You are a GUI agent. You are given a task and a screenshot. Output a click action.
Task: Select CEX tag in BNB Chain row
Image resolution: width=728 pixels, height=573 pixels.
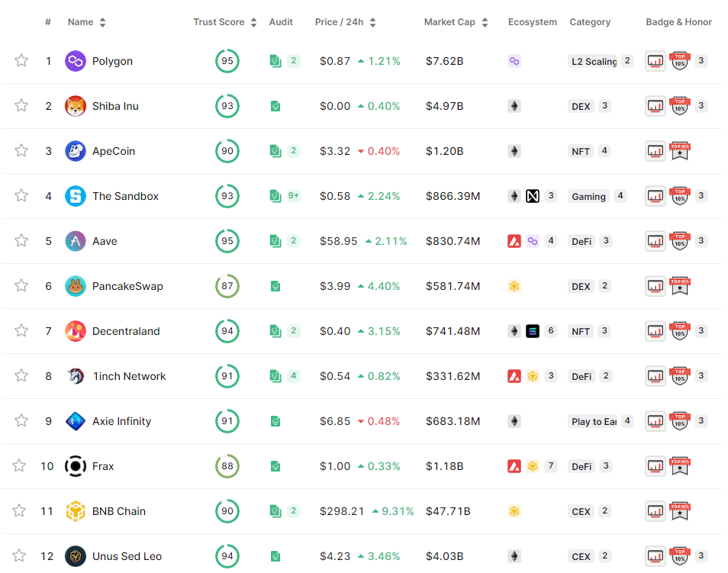(x=581, y=512)
